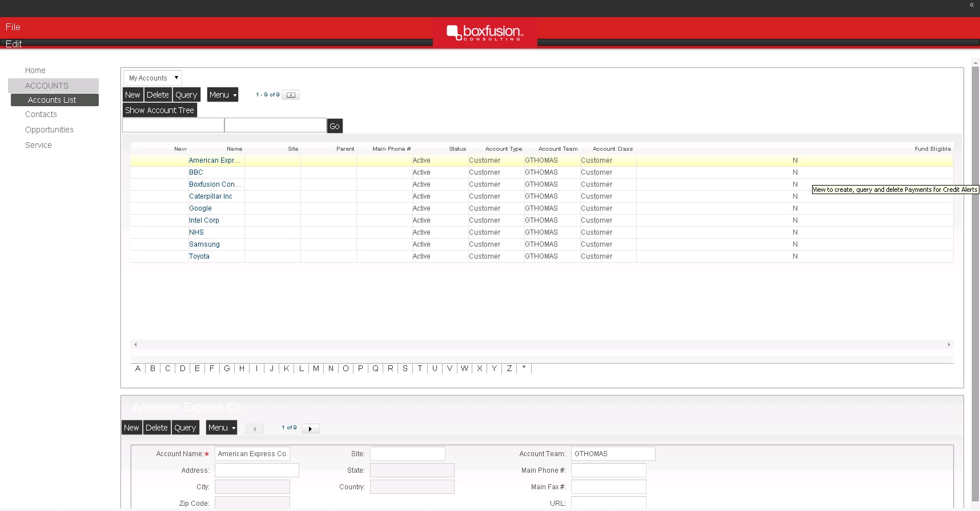Click the State field
This screenshot has width=980, height=511.
tap(412, 470)
